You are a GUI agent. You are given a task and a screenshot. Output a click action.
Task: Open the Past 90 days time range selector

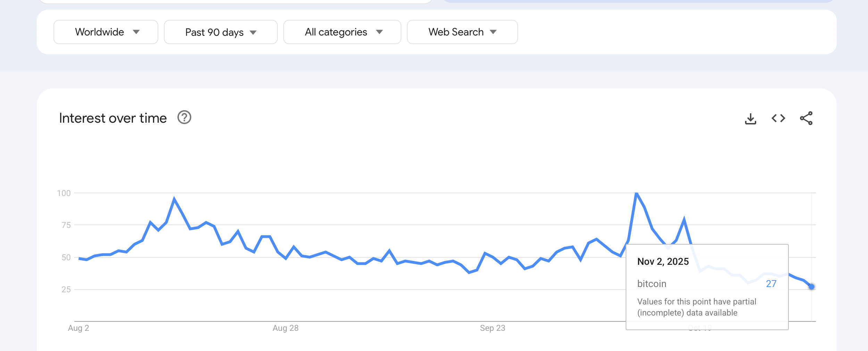(221, 32)
